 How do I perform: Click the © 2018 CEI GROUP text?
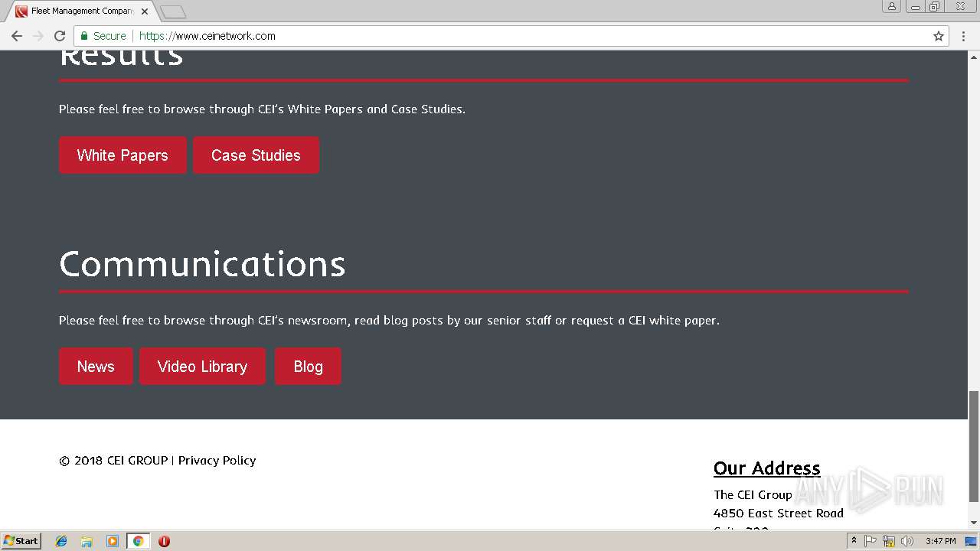point(113,460)
